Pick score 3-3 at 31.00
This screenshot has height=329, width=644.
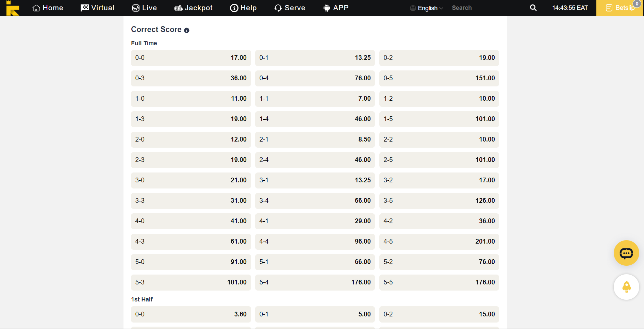(x=191, y=201)
